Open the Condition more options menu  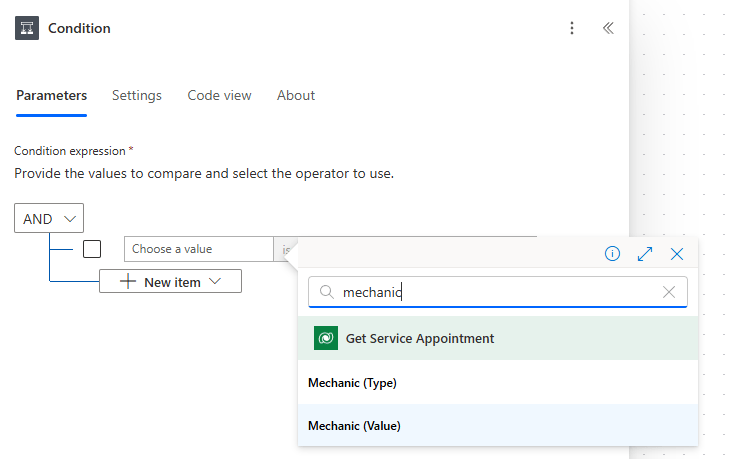click(572, 28)
